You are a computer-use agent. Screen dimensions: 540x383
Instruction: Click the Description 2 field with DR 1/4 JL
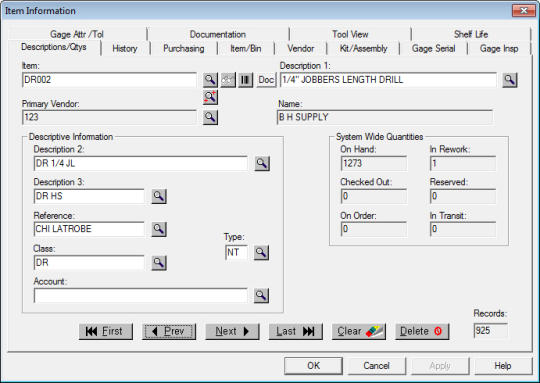(x=141, y=163)
